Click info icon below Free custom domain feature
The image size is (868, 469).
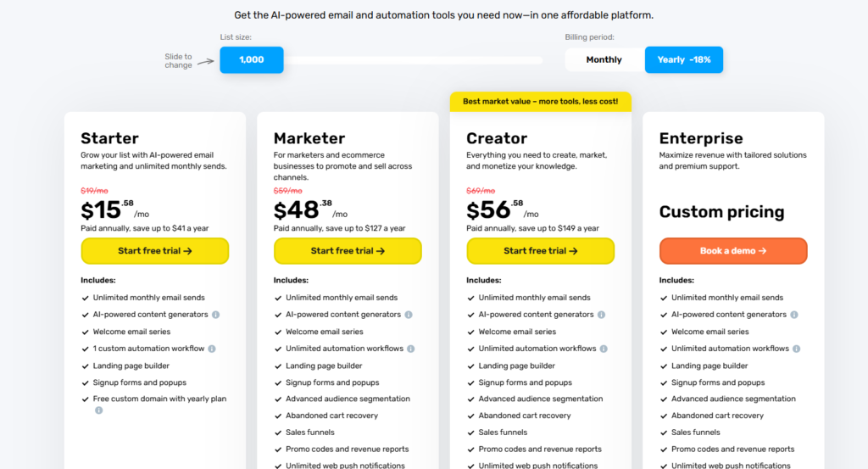[x=98, y=410]
